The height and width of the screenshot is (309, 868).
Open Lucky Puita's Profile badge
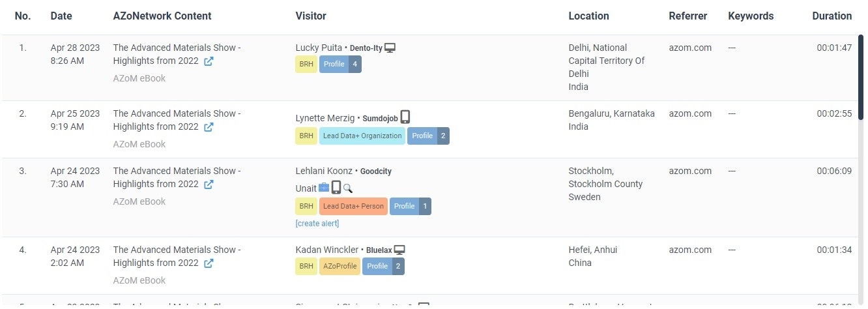(x=340, y=64)
